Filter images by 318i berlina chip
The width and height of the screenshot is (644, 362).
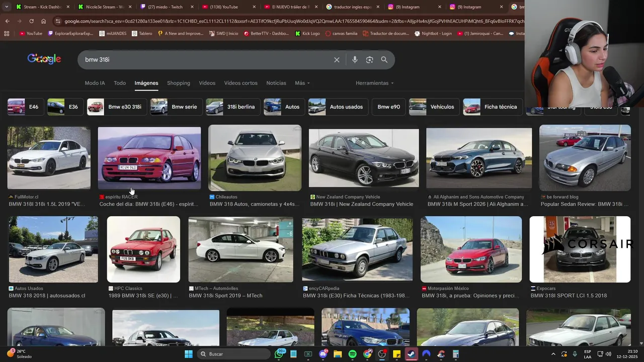233,107
